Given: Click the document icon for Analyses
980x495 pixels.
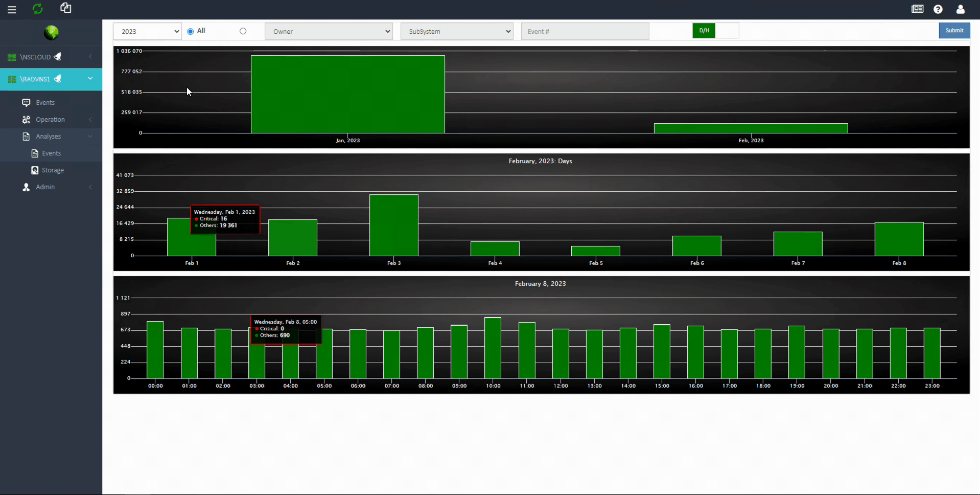Looking at the screenshot, I should [26, 137].
